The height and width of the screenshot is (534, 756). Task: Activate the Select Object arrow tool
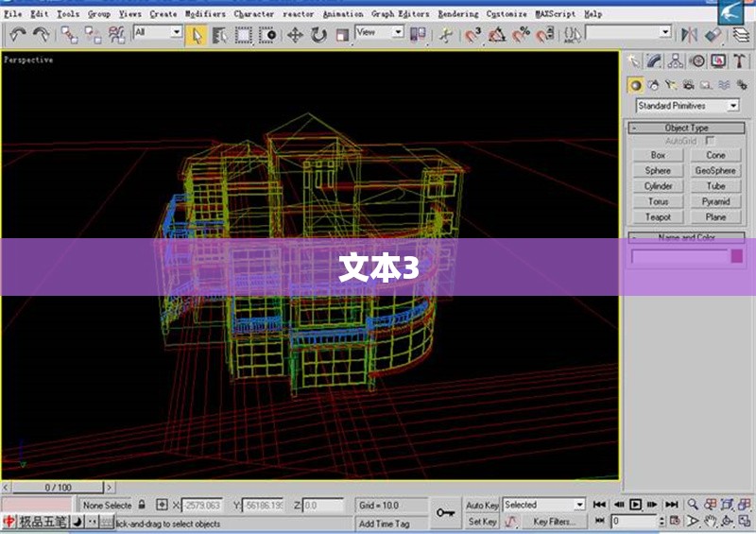[x=197, y=35]
